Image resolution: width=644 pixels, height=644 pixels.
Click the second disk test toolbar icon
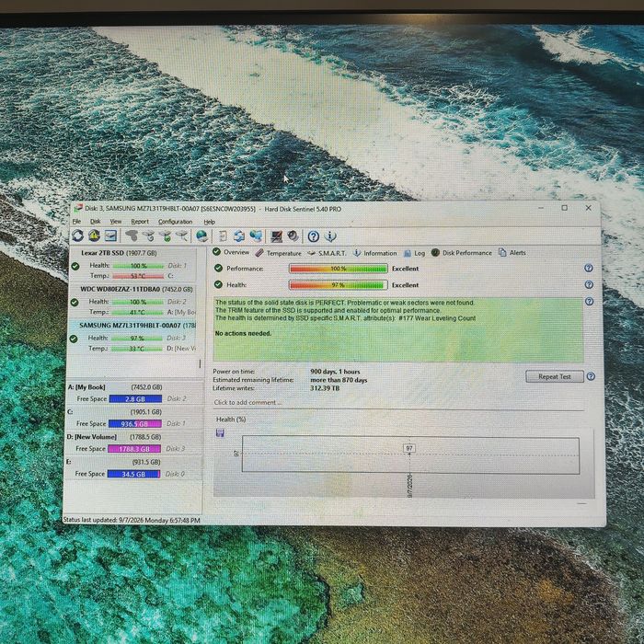coord(148,236)
